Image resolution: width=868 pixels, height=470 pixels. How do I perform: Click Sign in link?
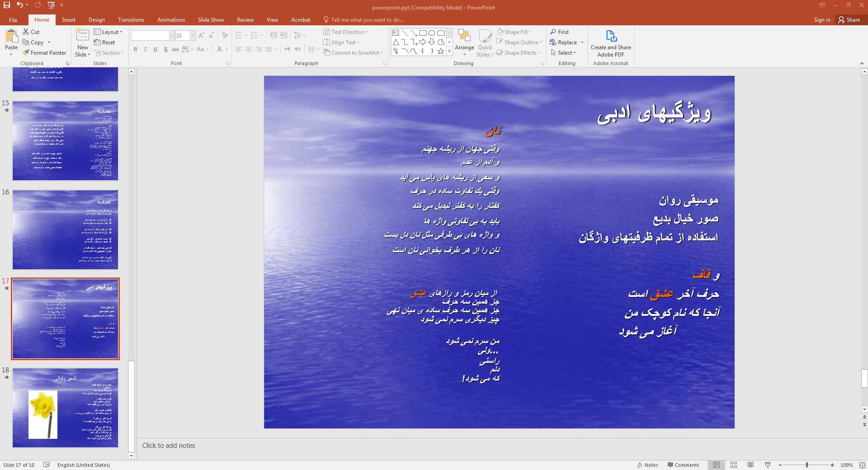point(822,20)
